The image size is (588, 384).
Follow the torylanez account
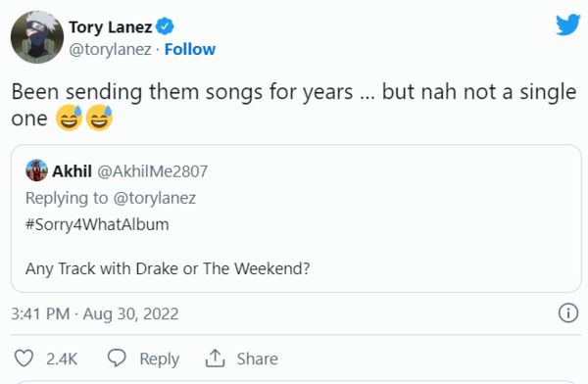pyautogui.click(x=190, y=49)
